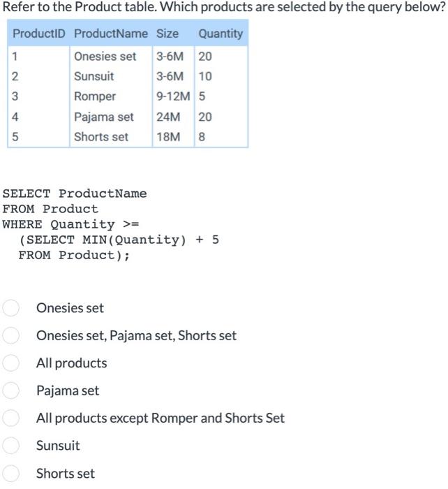Click the Size column header
The image size is (448, 489).
coord(167,34)
